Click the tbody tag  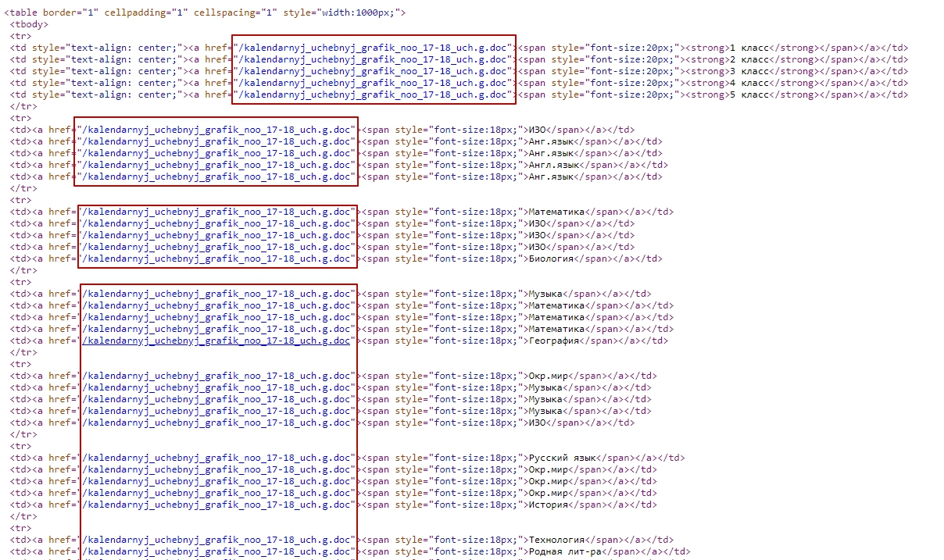pos(28,24)
